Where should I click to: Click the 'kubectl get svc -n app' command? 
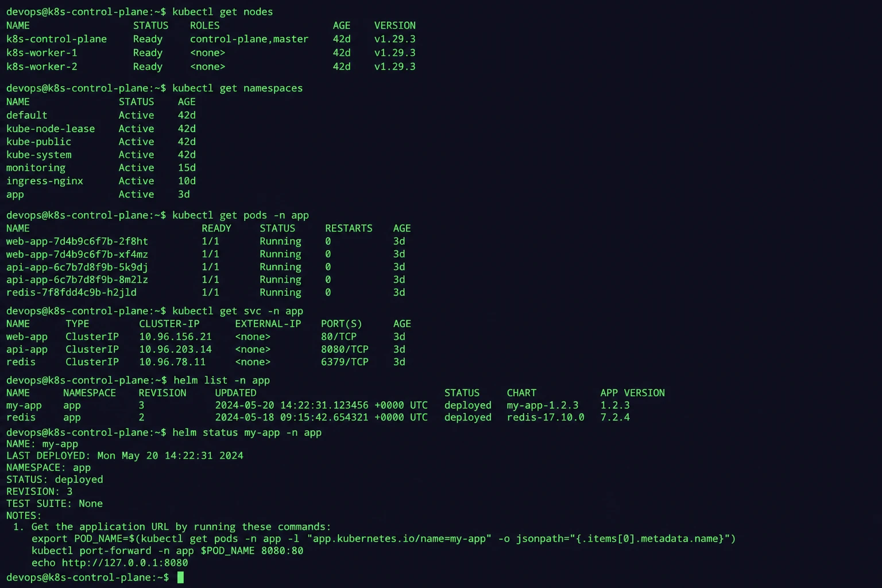pyautogui.click(x=237, y=311)
